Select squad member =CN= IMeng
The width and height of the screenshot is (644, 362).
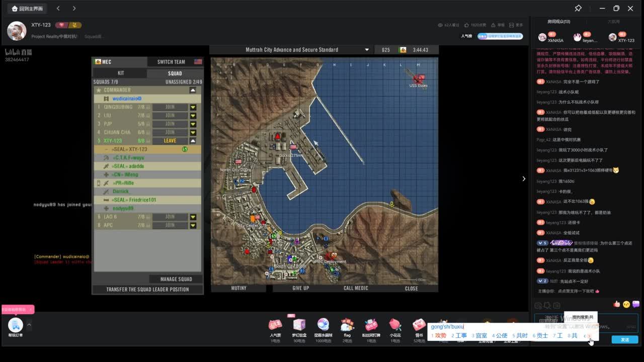click(148, 174)
